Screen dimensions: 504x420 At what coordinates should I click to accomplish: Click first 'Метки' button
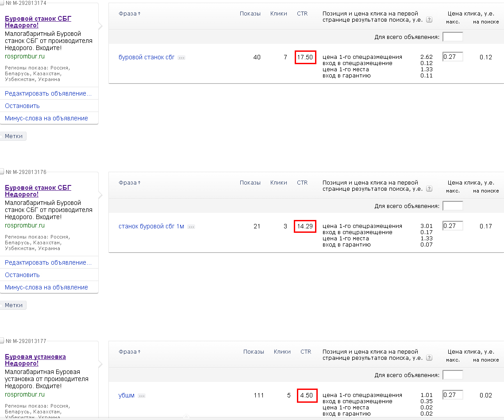pos(14,136)
